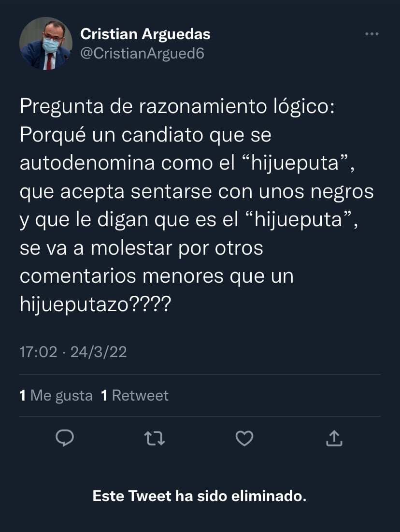Click the 24/3/22 tweet date
Image resolution: width=400 pixels, height=532 pixels.
coord(99,352)
